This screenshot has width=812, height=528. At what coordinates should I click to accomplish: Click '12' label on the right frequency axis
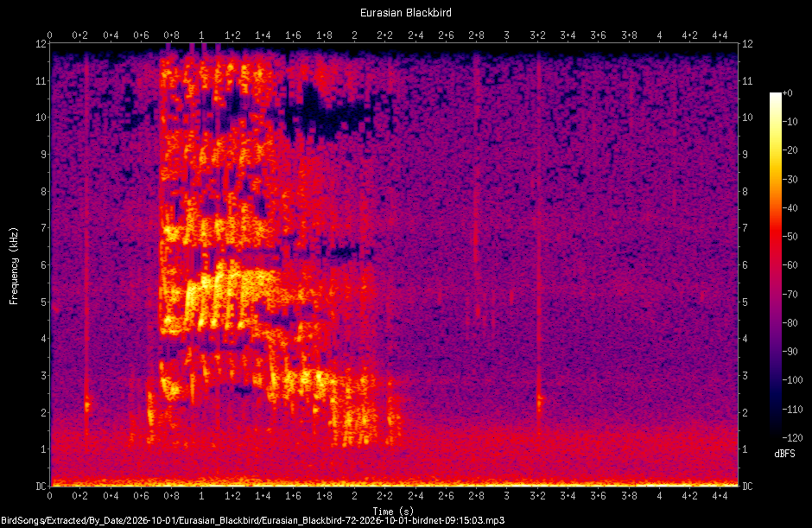point(747,44)
